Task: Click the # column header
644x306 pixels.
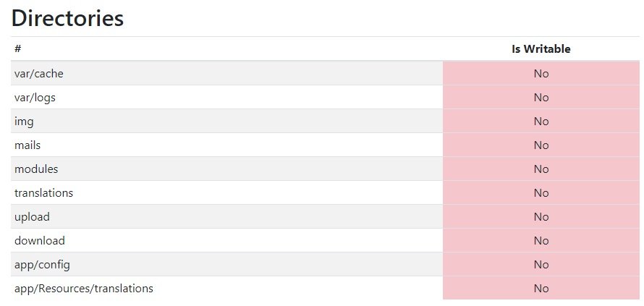Action: pyautogui.click(x=17, y=49)
